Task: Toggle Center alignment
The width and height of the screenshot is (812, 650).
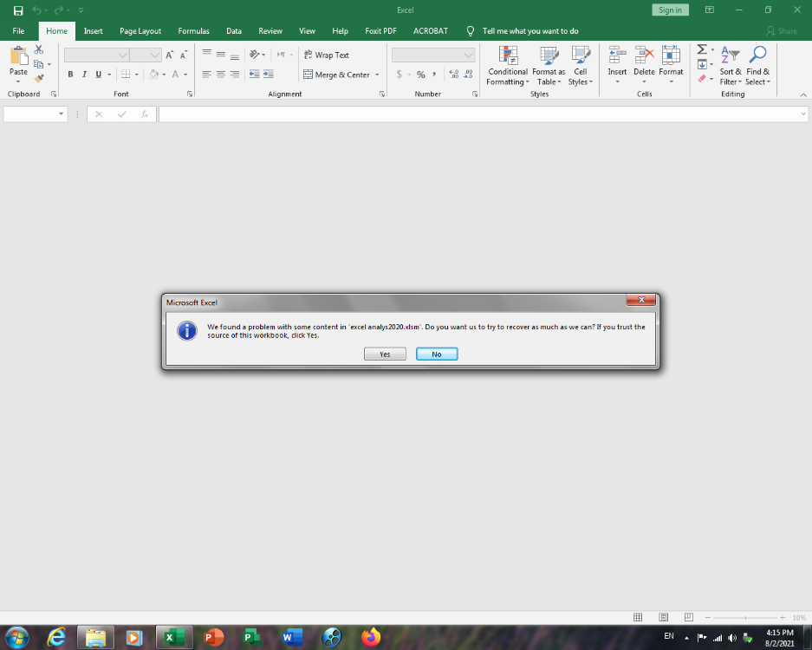Action: point(221,74)
